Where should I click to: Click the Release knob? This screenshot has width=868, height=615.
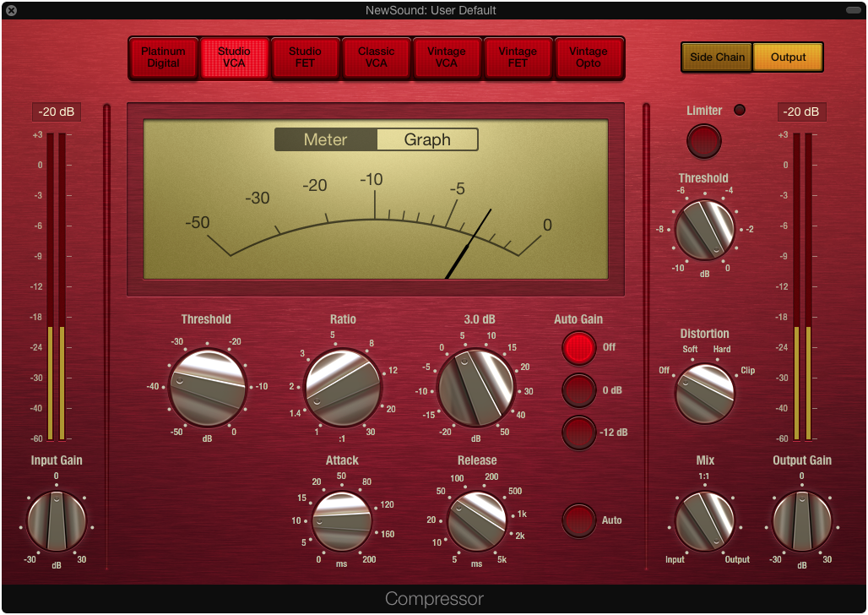[477, 522]
